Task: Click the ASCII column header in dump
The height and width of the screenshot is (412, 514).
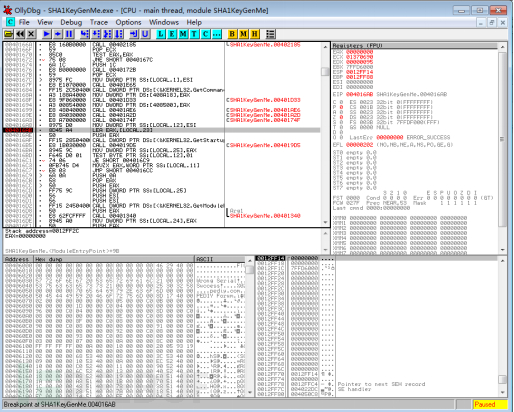Action: pyautogui.click(x=220, y=259)
